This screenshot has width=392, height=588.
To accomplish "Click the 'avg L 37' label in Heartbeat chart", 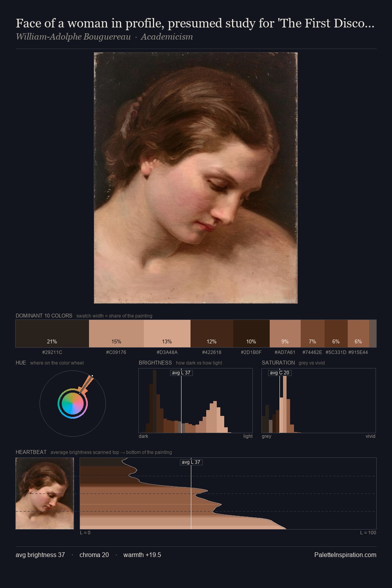I will click(191, 462).
